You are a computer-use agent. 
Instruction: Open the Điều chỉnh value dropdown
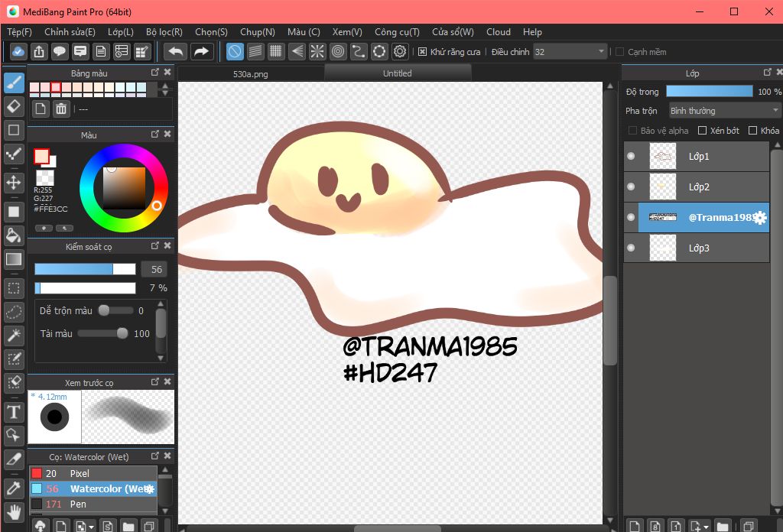click(x=570, y=51)
